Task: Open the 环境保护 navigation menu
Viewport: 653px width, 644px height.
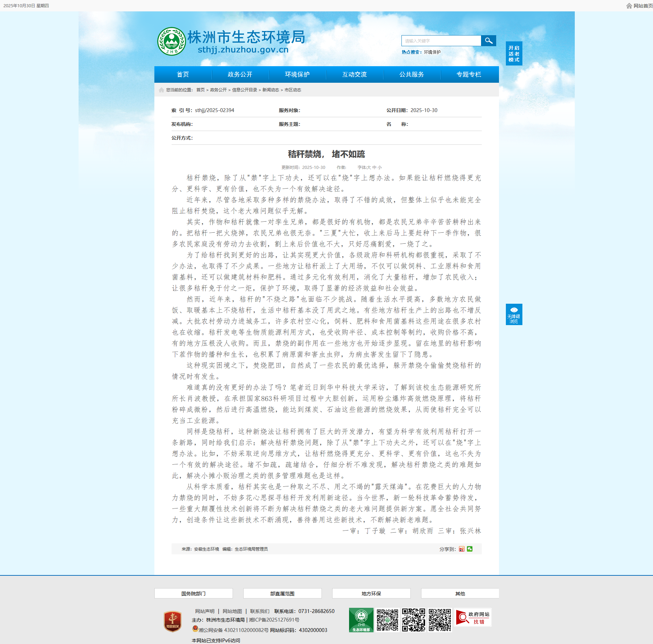Action: 297,74
